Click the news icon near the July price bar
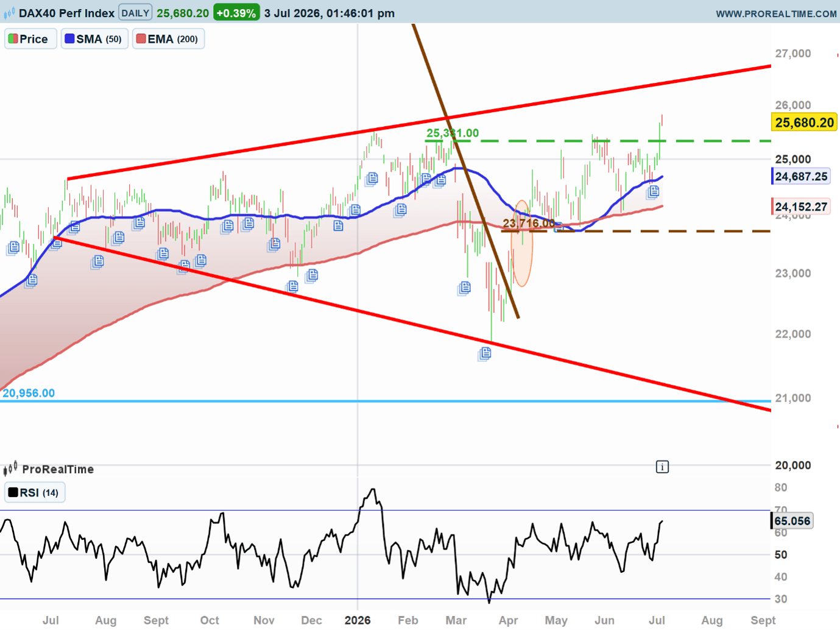 [653, 192]
